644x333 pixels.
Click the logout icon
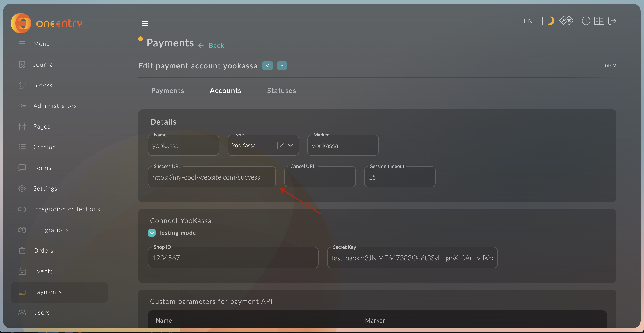click(612, 21)
